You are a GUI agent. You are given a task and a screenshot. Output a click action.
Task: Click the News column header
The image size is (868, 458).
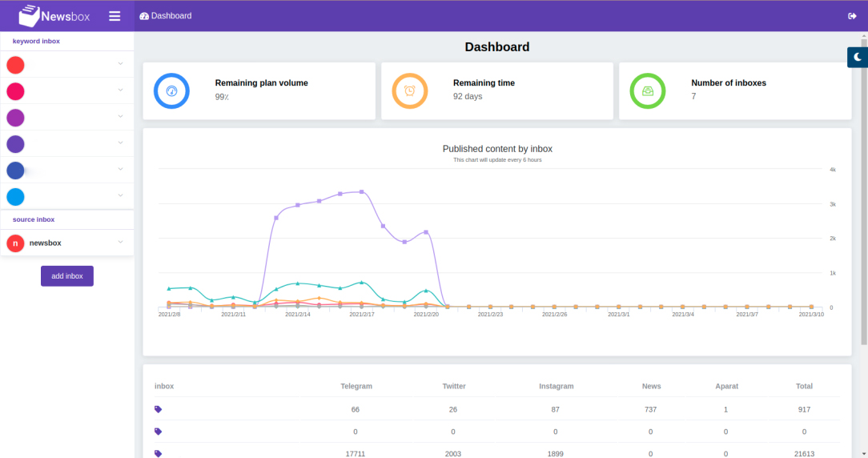tap(651, 386)
